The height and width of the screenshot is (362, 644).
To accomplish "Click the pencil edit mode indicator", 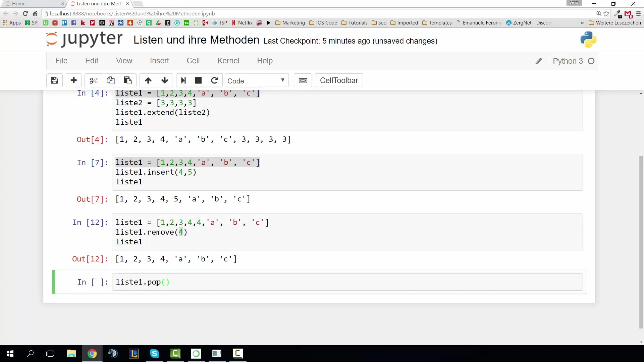I will pyautogui.click(x=539, y=61).
